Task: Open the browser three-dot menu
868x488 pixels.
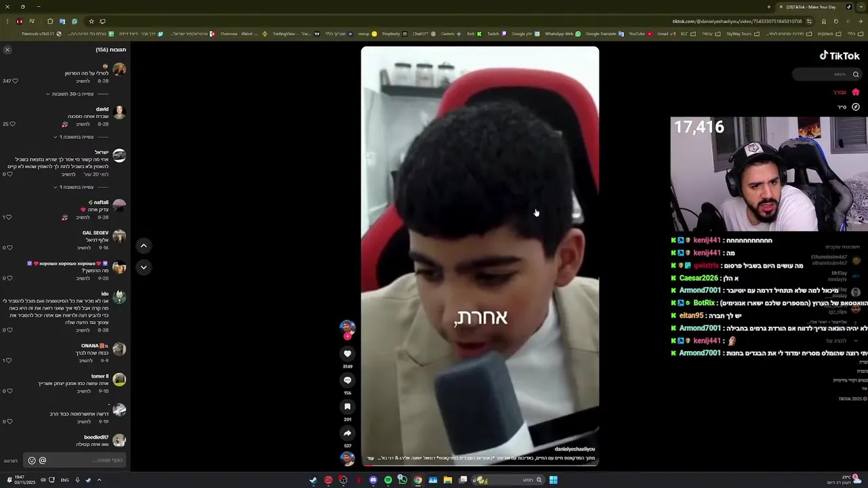Action: click(x=7, y=21)
